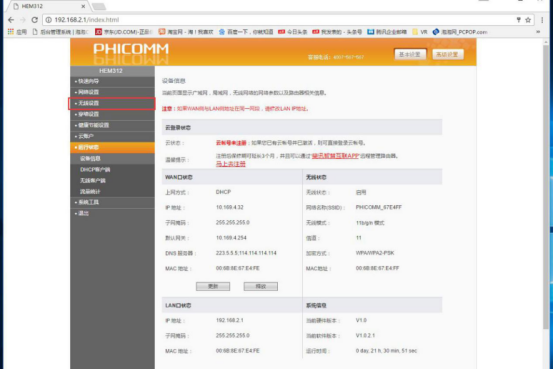This screenshot has height=369, width=554.
Task: Click the saved password key icon
Action: tap(518, 20)
